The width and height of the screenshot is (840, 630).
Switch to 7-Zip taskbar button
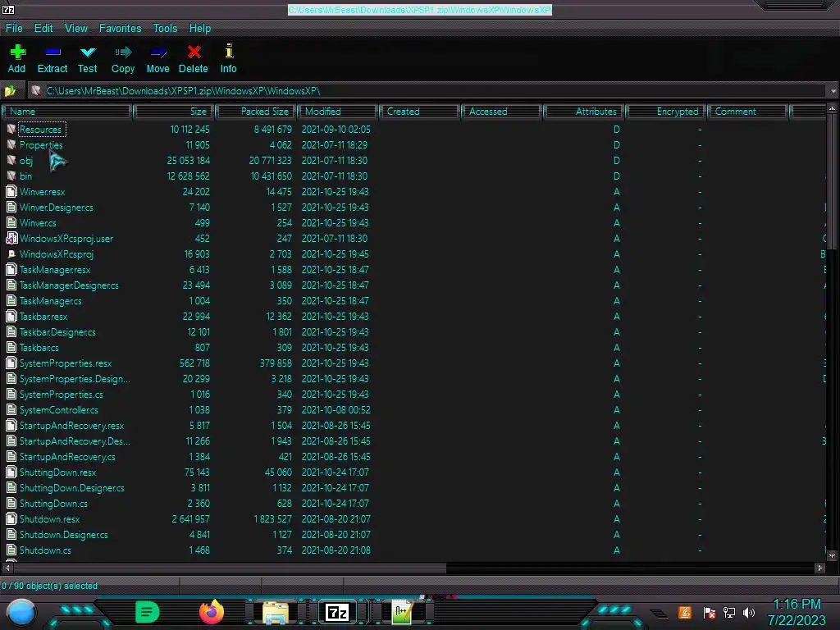tap(337, 612)
